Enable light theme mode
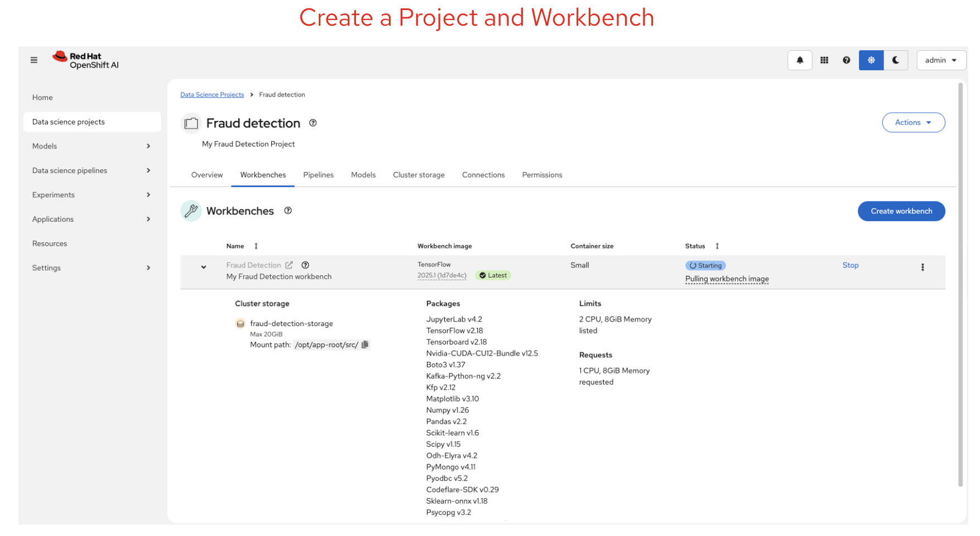The width and height of the screenshot is (980, 536). 871,60
